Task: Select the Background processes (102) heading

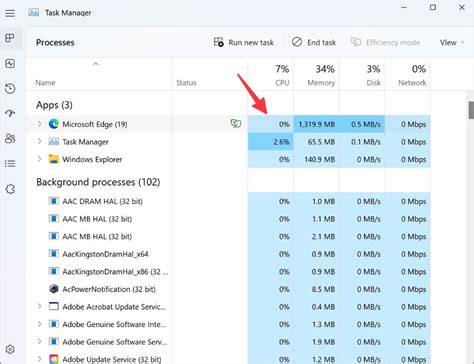Action: pos(98,182)
